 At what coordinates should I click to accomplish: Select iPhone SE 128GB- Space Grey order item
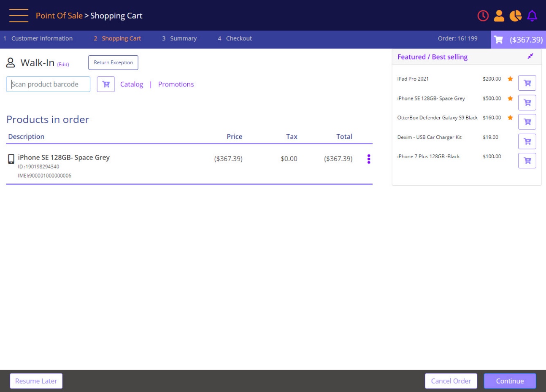(x=64, y=157)
